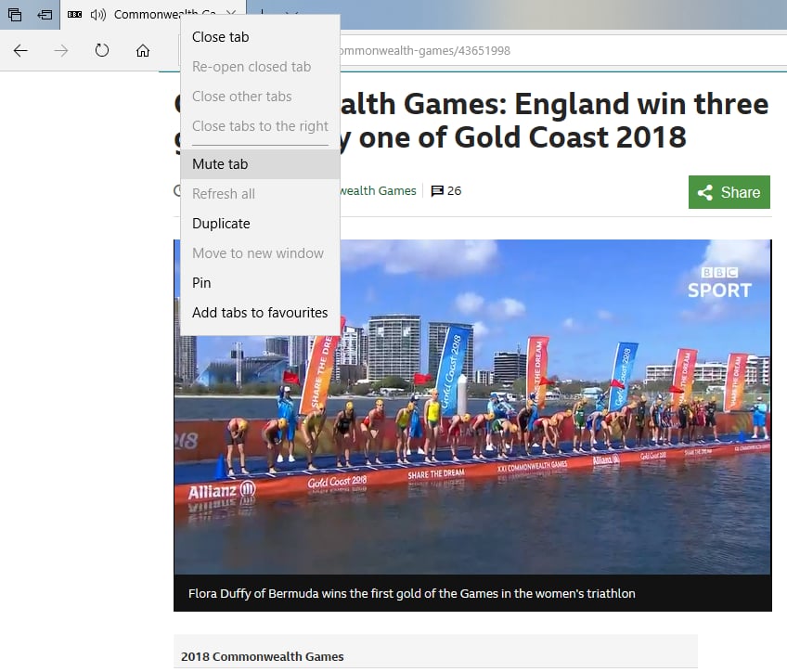Choose Close other tabs menu entry
This screenshot has height=672, width=787.
click(x=260, y=97)
